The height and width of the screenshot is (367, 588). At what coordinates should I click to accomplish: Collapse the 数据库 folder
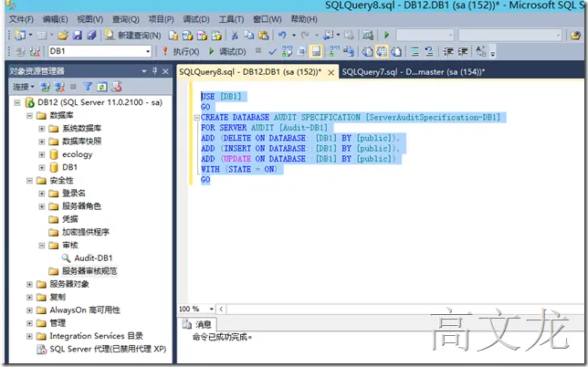29,115
